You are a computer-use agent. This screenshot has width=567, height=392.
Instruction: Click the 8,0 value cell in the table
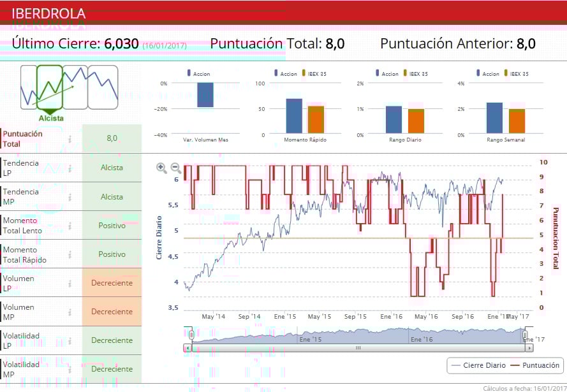(112, 138)
